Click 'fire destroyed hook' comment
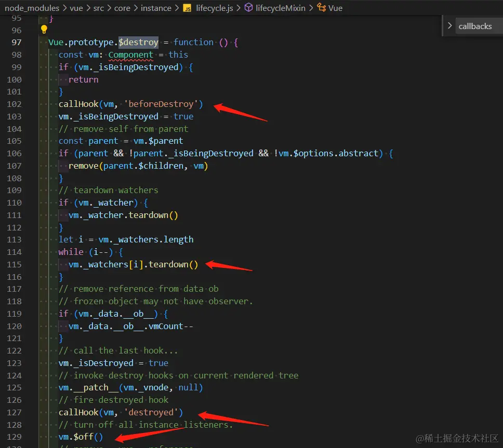This screenshot has width=503, height=448. 113,400
